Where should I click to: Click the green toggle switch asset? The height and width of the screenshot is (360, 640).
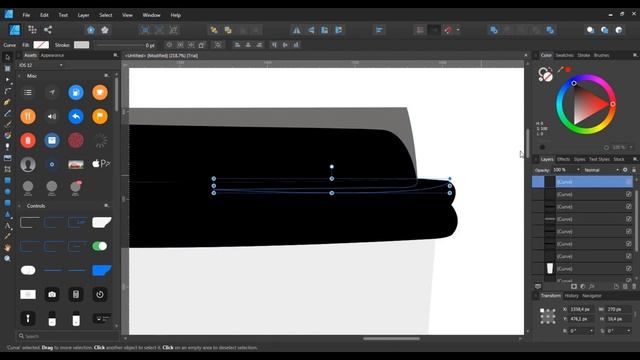tap(100, 246)
